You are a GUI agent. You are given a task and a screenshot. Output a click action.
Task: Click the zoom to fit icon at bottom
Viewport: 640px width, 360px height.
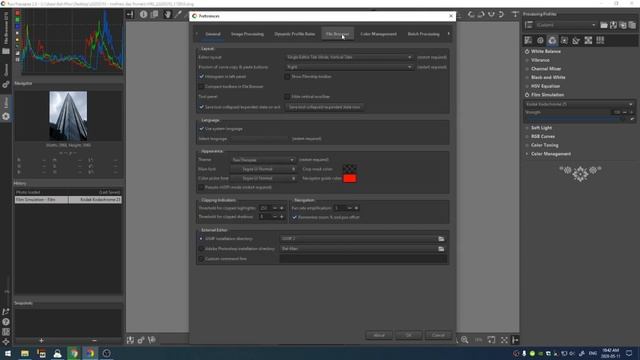point(504,340)
